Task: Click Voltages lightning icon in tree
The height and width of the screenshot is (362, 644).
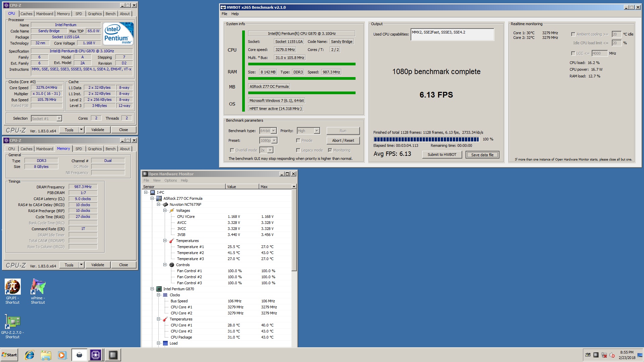Action: 172,210
